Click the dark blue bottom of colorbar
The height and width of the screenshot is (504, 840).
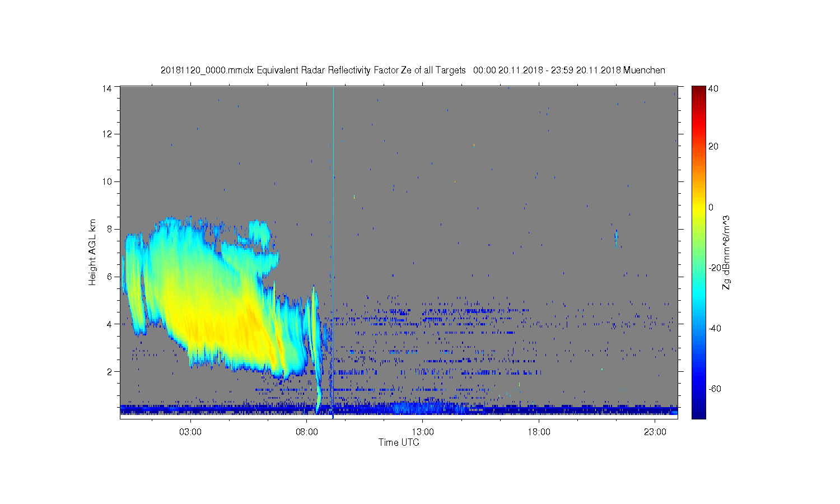click(x=698, y=413)
